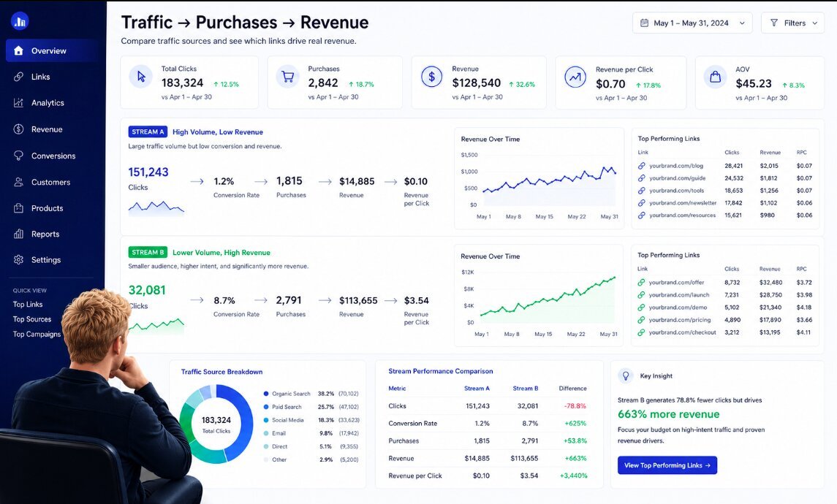Click the Purchases cart icon in summary card
Viewport: 837px width, 504px height.
click(288, 77)
